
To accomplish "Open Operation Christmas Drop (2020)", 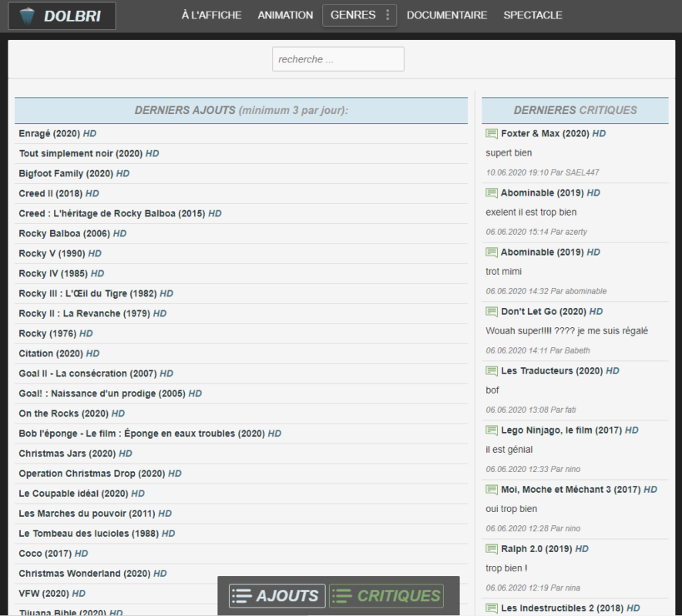I will [x=100, y=474].
